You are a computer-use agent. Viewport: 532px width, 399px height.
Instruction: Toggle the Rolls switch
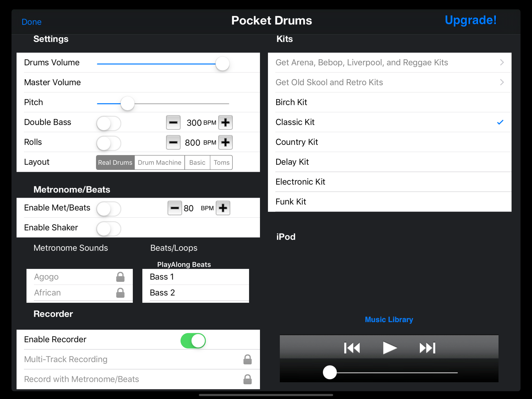coord(109,143)
